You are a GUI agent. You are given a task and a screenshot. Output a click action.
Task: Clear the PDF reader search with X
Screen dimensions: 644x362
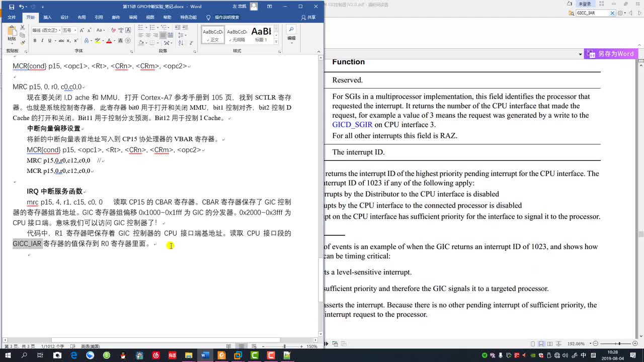click(612, 13)
